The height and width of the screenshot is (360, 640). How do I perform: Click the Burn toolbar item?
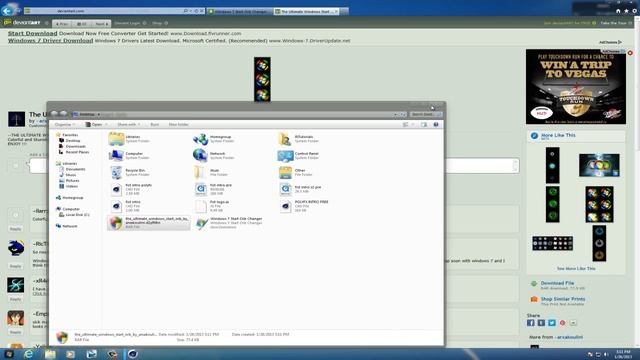155,124
